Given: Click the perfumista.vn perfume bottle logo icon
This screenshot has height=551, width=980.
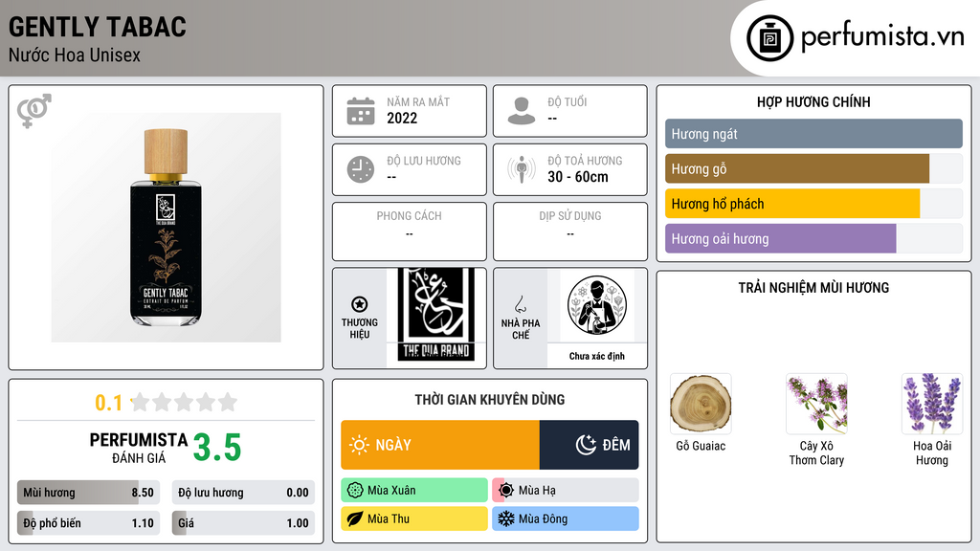Looking at the screenshot, I should [769, 38].
